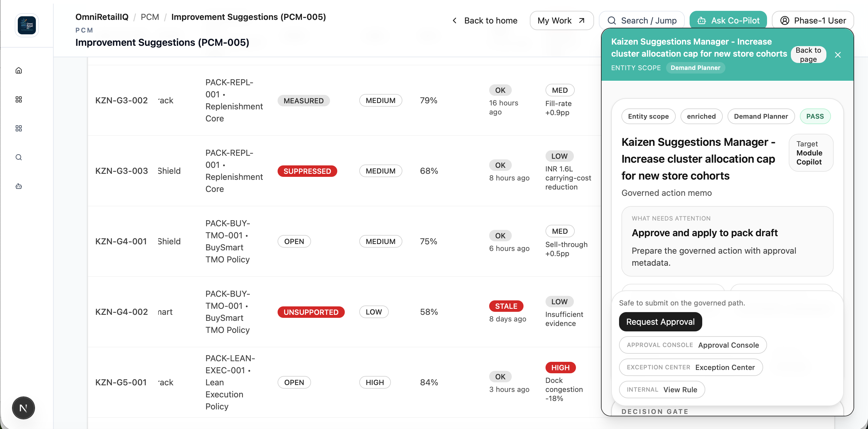Click the LOW priority badge for KZN-G4-002
Viewport: 868px width, 429px height.
pyautogui.click(x=373, y=312)
